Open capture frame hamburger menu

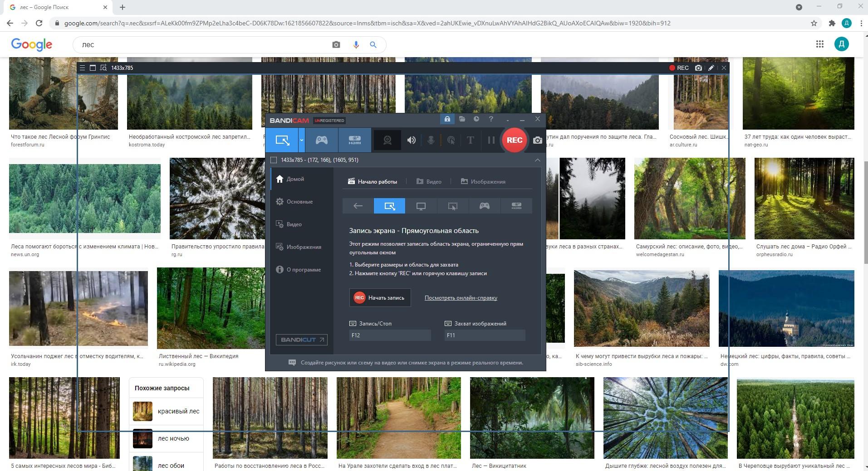[82, 68]
